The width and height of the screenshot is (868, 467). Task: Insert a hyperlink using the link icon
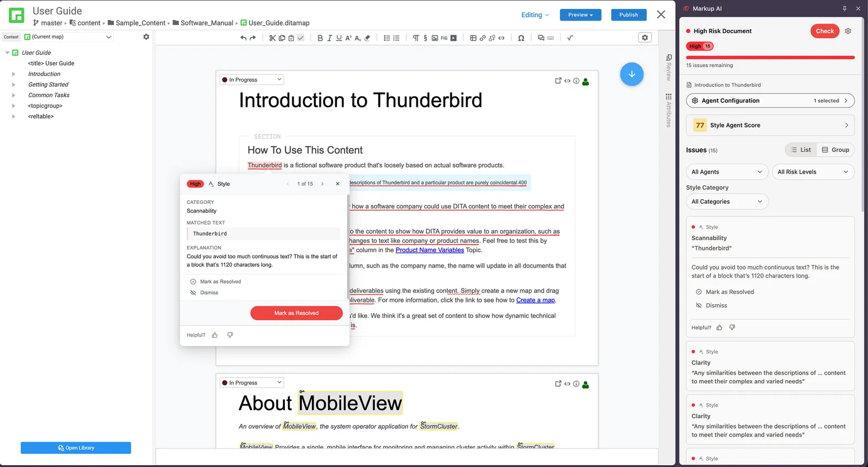tap(482, 38)
